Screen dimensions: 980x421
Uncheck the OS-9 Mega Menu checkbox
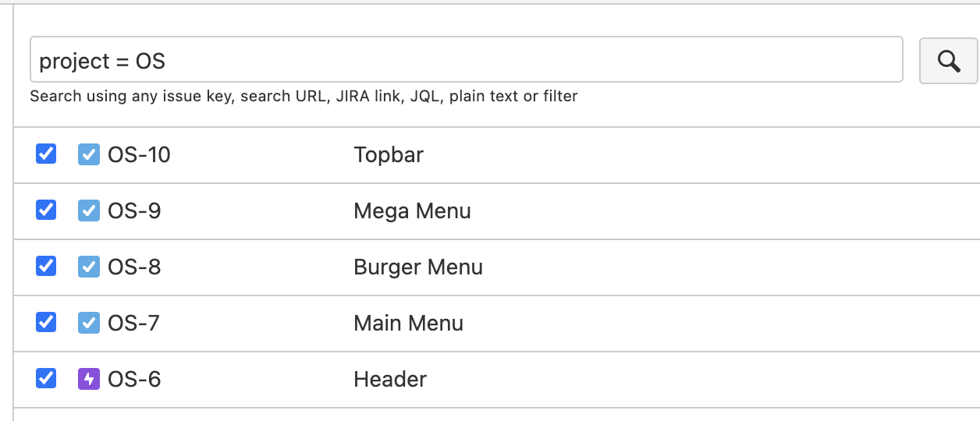tap(46, 210)
